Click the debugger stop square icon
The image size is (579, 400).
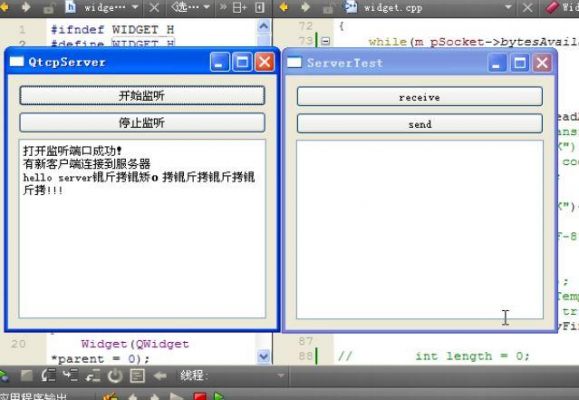click(27, 376)
